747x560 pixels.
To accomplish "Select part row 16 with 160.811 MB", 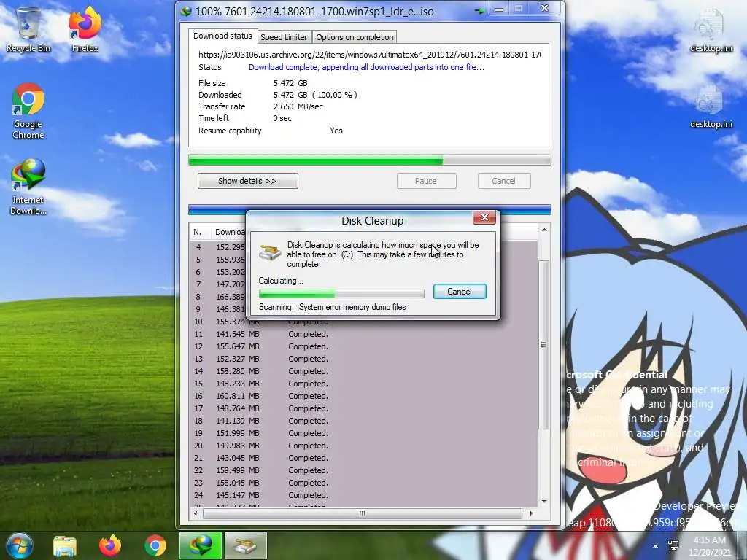I will point(363,396).
